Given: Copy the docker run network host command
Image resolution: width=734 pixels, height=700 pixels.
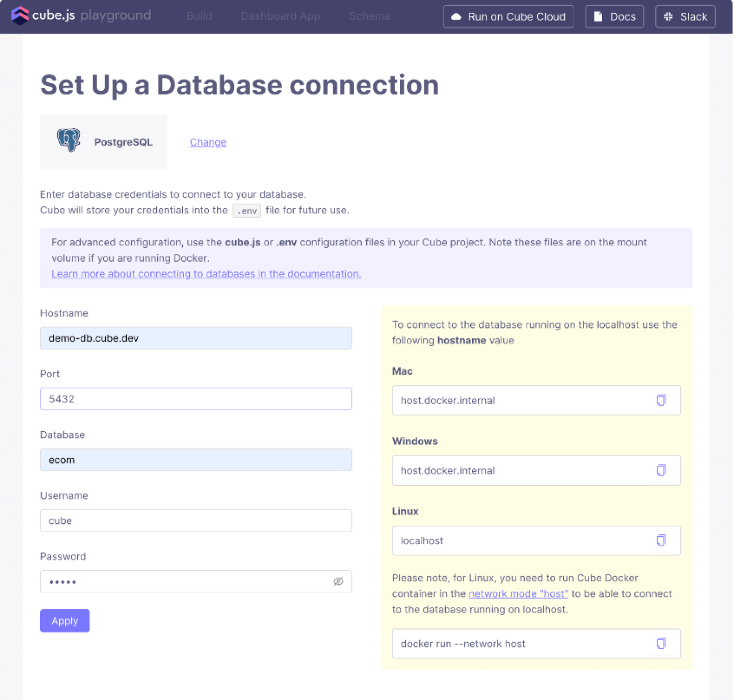Looking at the screenshot, I should coord(661,644).
